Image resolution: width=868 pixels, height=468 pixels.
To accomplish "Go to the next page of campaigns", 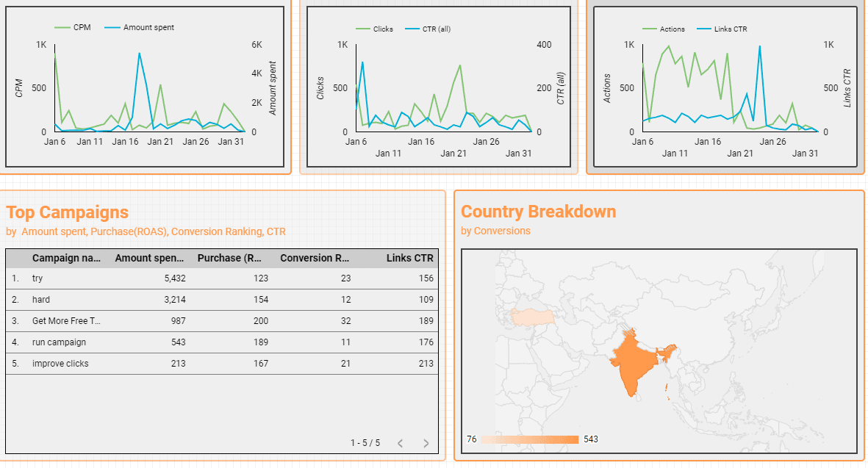I will point(426,443).
